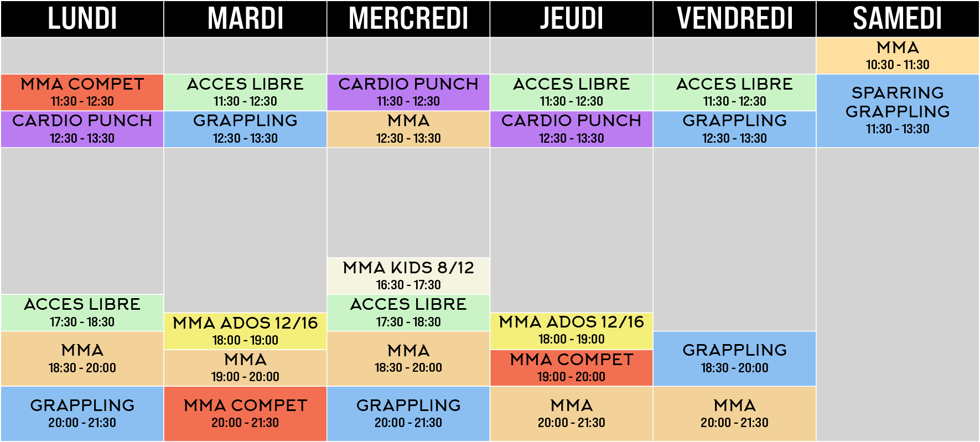Open the MERCREDI day header

(408, 19)
